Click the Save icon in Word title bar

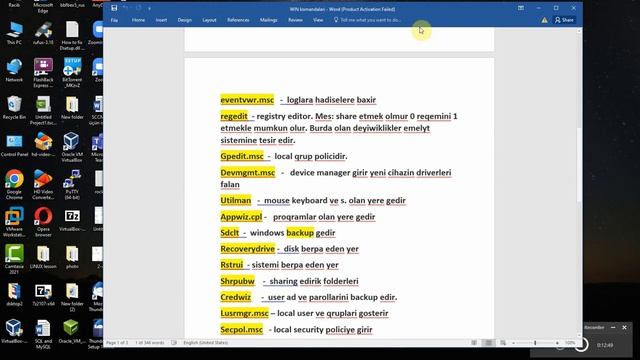(114, 8)
